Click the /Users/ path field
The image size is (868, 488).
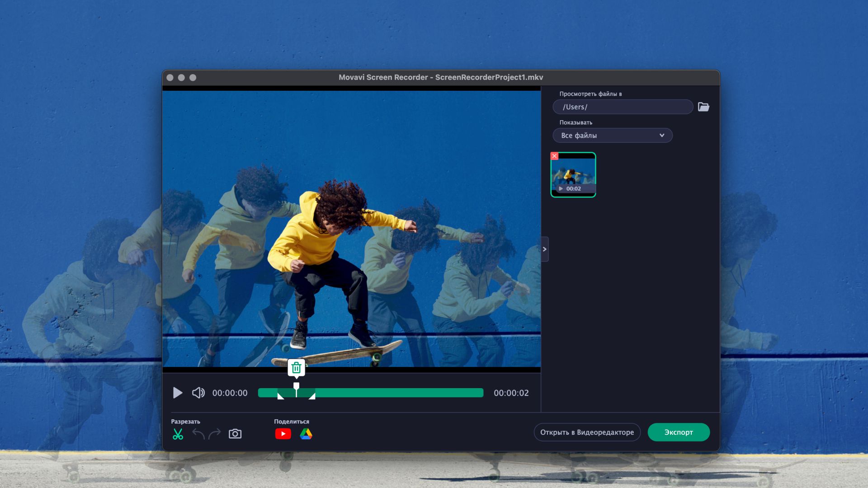point(623,107)
